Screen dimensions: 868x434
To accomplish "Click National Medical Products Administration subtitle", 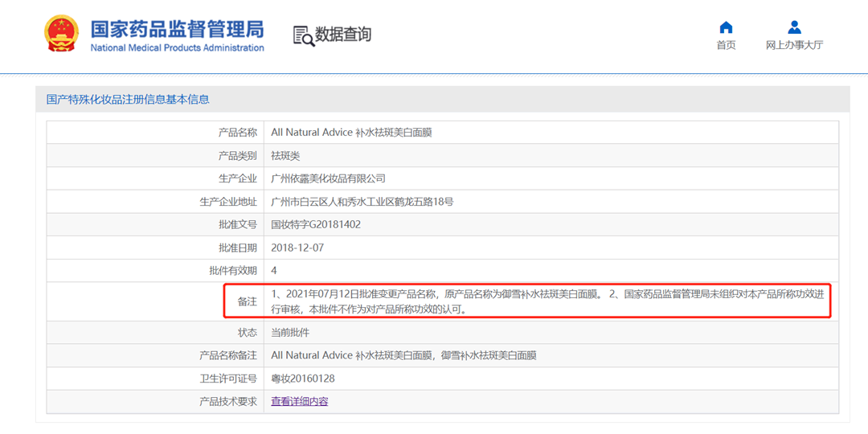I will 177,47.
